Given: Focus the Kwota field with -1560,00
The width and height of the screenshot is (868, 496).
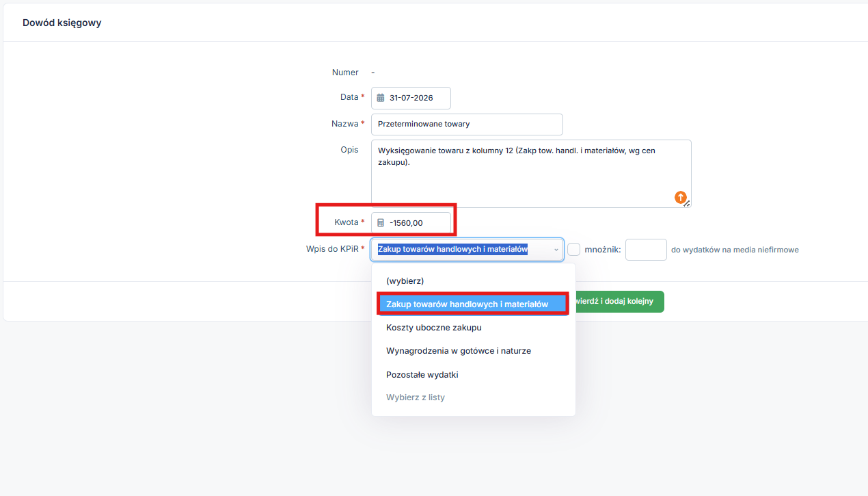Looking at the screenshot, I should (x=411, y=223).
